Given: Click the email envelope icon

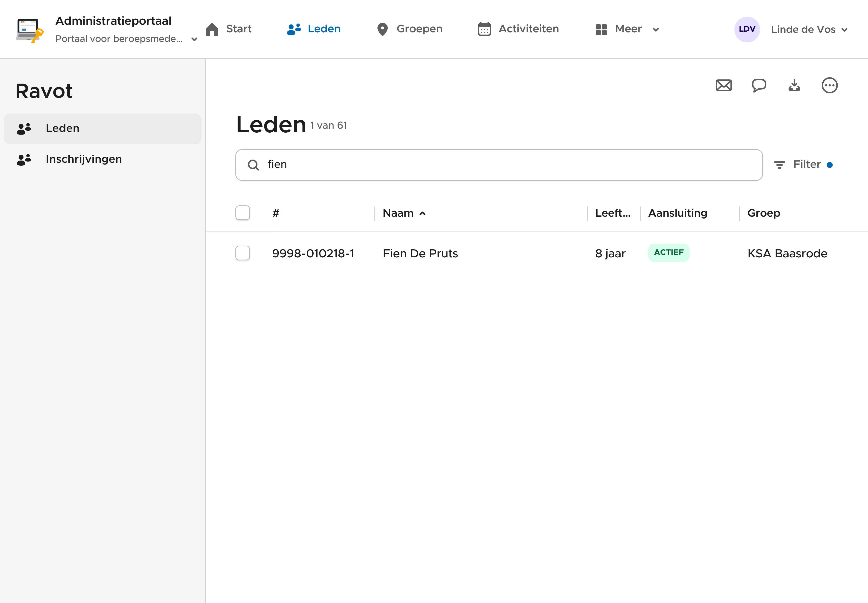Looking at the screenshot, I should click(723, 85).
